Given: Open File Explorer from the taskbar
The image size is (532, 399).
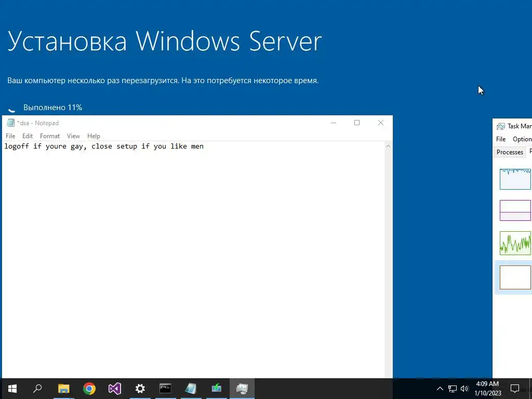Looking at the screenshot, I should coord(63,389).
